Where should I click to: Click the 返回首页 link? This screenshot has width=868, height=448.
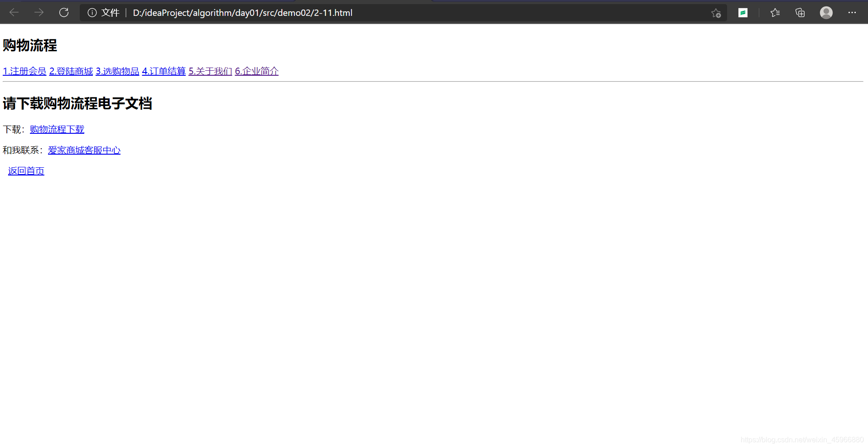coord(26,171)
